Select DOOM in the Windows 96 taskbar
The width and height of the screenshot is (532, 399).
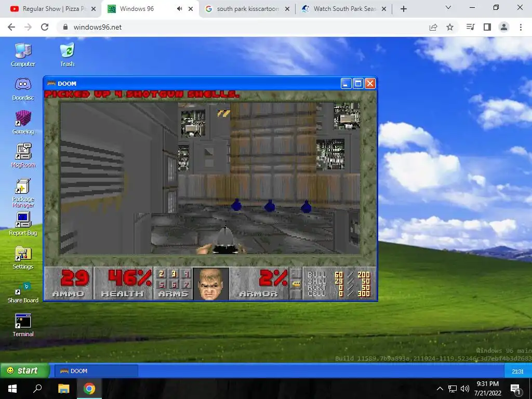pyautogui.click(x=96, y=371)
